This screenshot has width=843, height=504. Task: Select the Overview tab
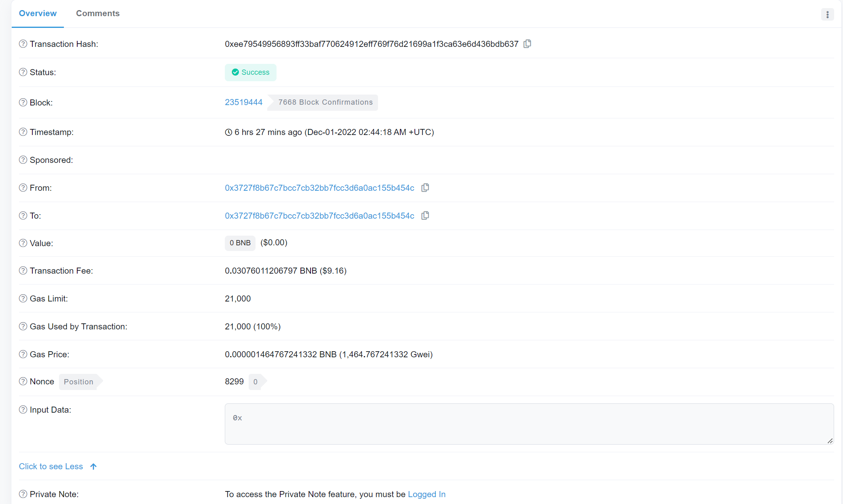pyautogui.click(x=38, y=13)
